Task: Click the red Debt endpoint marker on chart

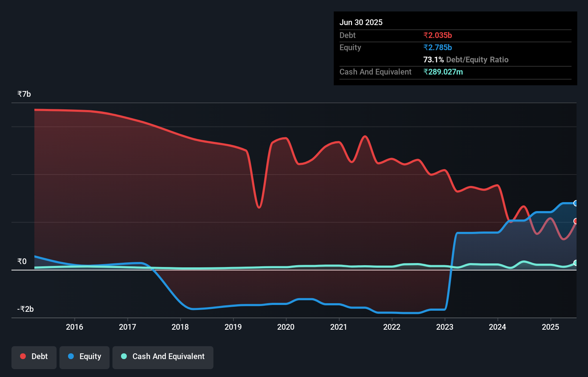Action: pyautogui.click(x=575, y=222)
